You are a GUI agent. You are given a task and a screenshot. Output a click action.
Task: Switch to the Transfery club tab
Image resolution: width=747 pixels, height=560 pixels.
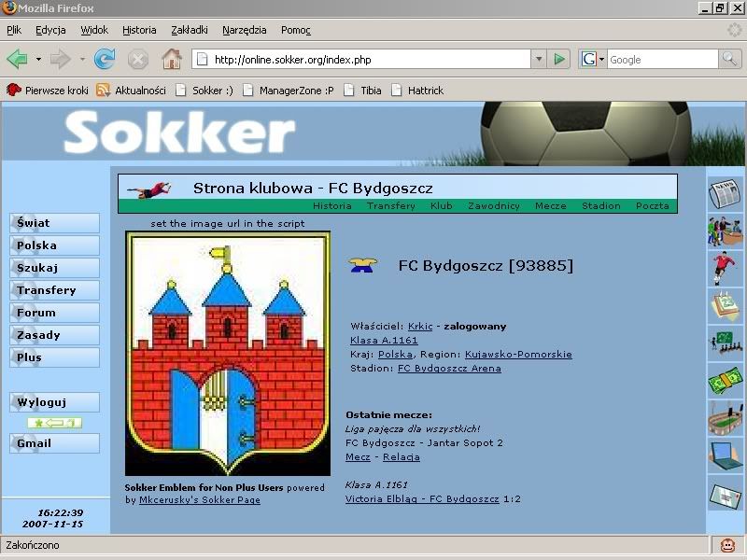click(390, 205)
